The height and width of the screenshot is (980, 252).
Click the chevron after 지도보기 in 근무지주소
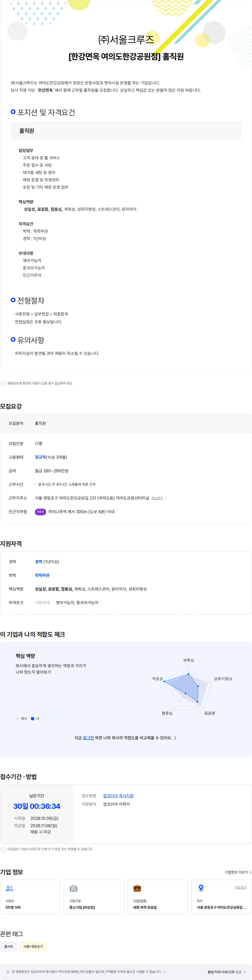pyautogui.click(x=166, y=498)
